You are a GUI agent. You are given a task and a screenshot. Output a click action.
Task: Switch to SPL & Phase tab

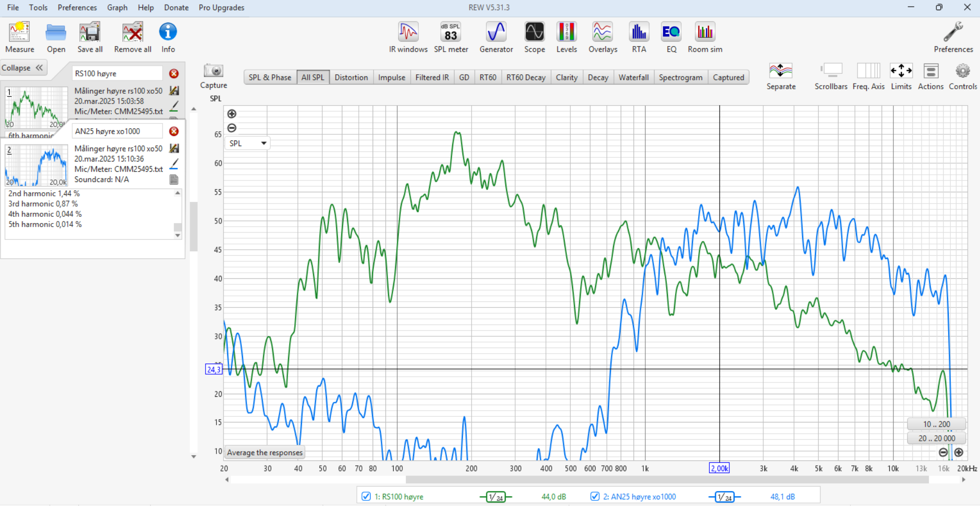pyautogui.click(x=270, y=77)
